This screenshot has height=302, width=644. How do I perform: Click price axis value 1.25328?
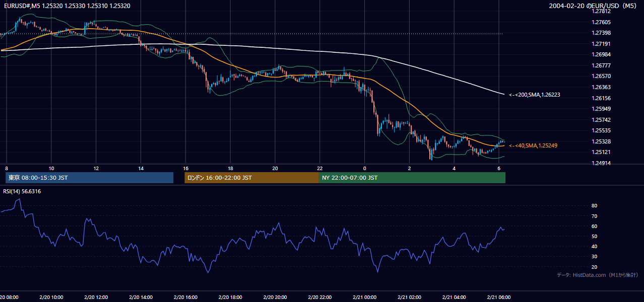tap(602, 141)
